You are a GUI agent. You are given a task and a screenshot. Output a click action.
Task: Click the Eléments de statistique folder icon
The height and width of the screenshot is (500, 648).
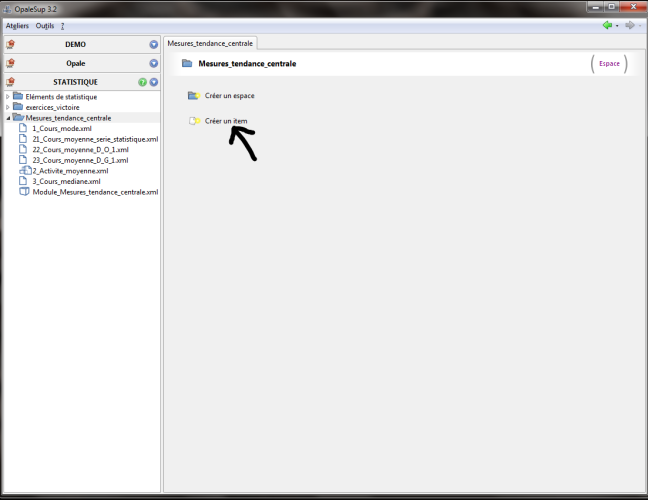pyautogui.click(x=18, y=96)
